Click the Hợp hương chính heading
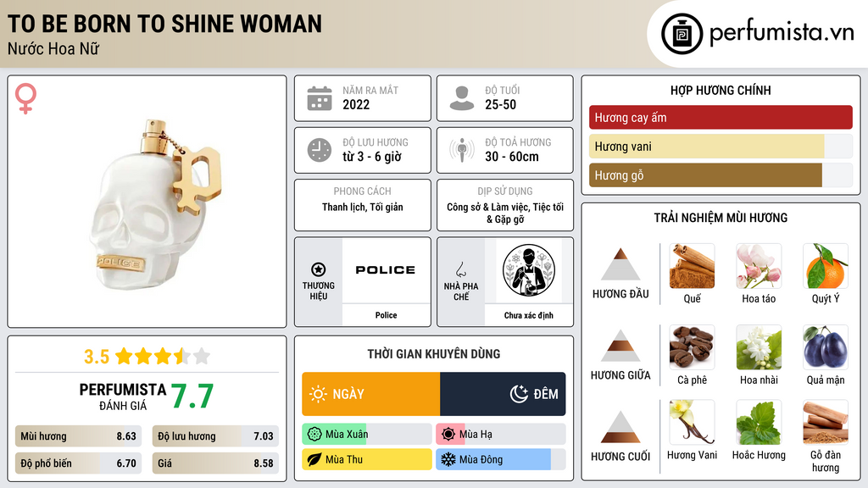The image size is (868, 488). pyautogui.click(x=721, y=90)
